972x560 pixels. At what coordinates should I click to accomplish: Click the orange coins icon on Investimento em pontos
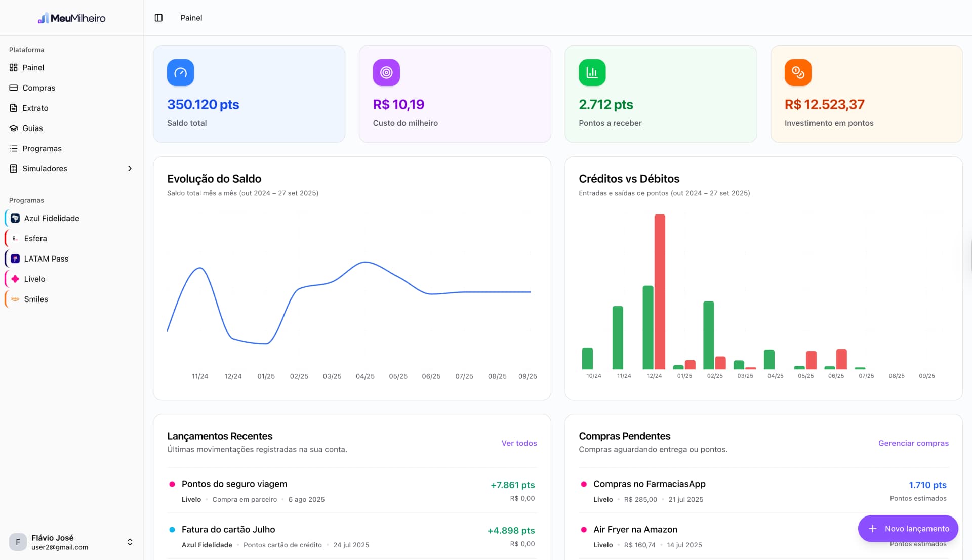798,72
